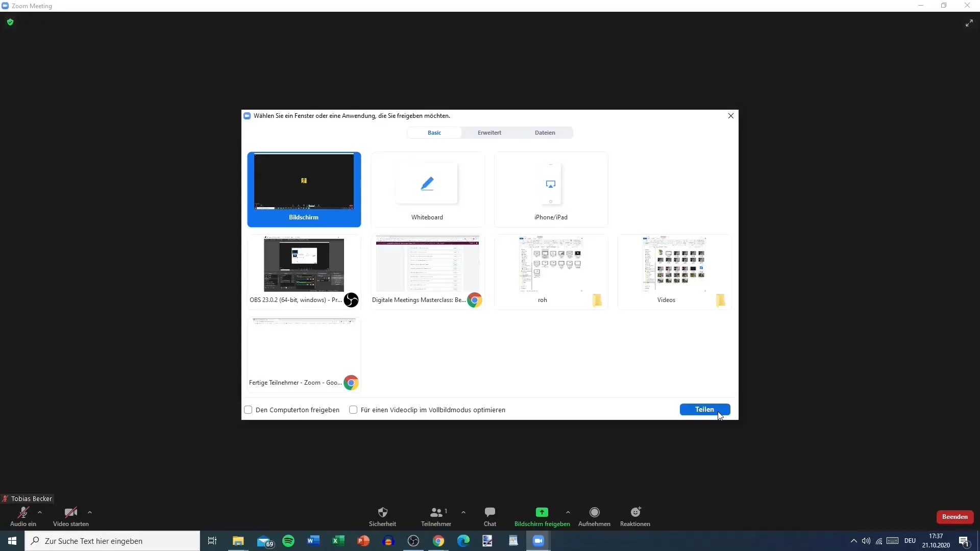Select the Reaktionen (Reactions) icon
Image resolution: width=980 pixels, height=551 pixels.
click(635, 512)
